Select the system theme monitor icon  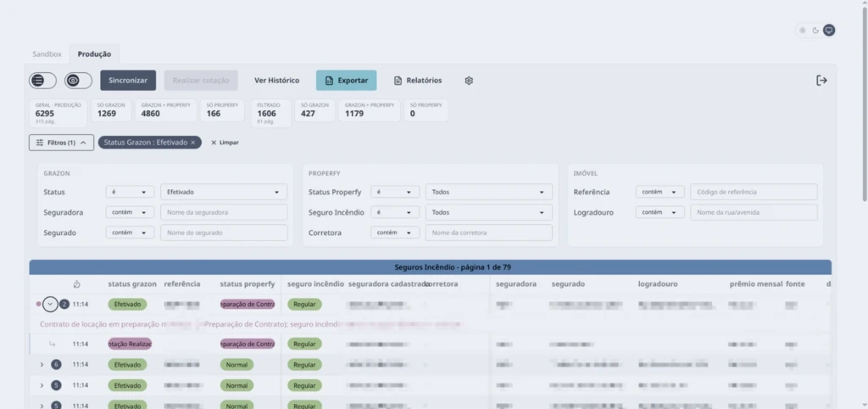829,31
